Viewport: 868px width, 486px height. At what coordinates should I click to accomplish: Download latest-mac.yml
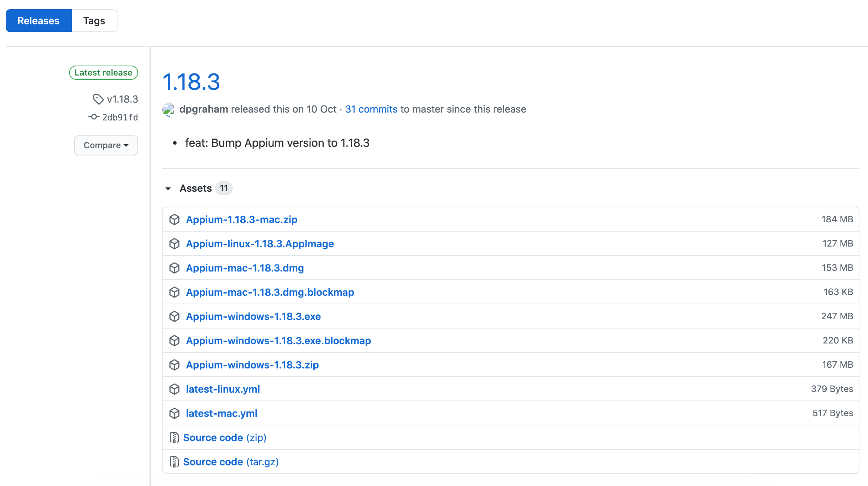(x=221, y=413)
